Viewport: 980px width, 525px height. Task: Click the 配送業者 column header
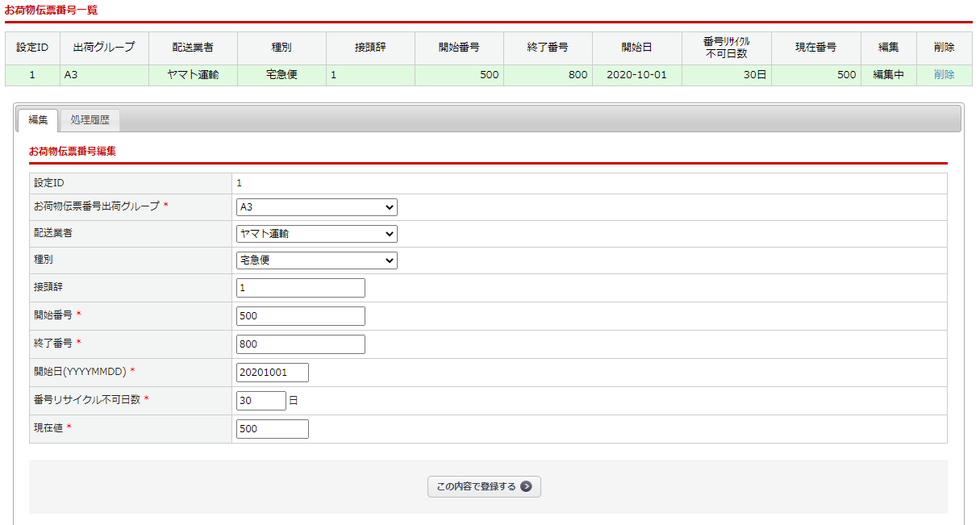coord(193,48)
